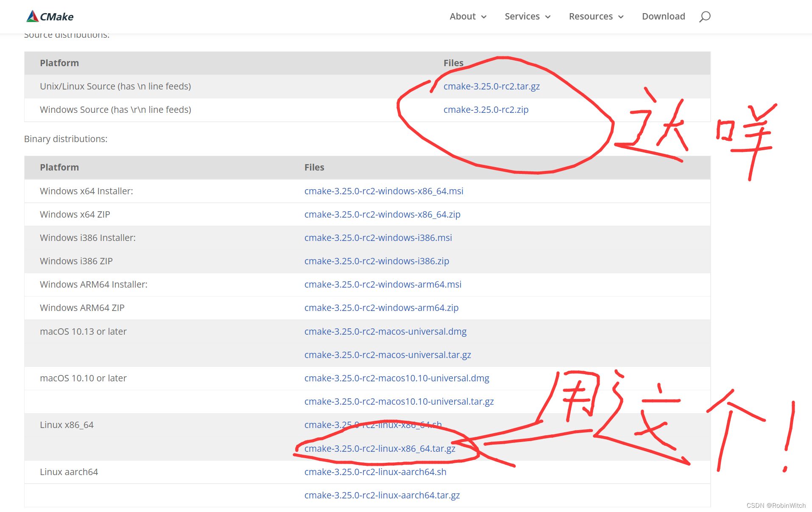Image resolution: width=812 pixels, height=512 pixels.
Task: Download the windows-i386.zip file
Action: point(377,261)
